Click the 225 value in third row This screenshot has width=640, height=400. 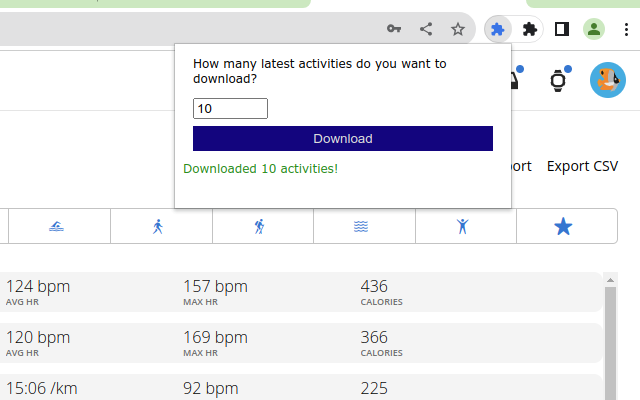pyautogui.click(x=374, y=389)
